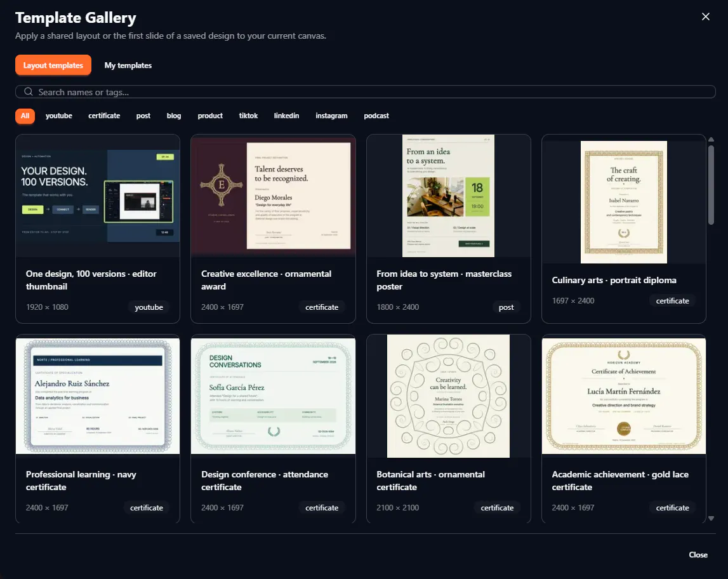The image size is (728, 579).
Task: Click the youtube tag on One design card
Action: pos(149,307)
